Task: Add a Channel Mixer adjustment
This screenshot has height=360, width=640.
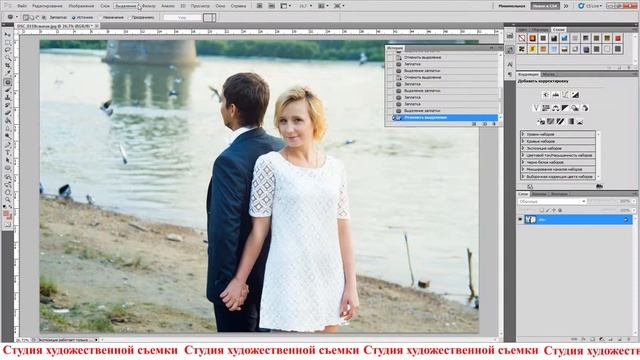Action: click(x=585, y=108)
